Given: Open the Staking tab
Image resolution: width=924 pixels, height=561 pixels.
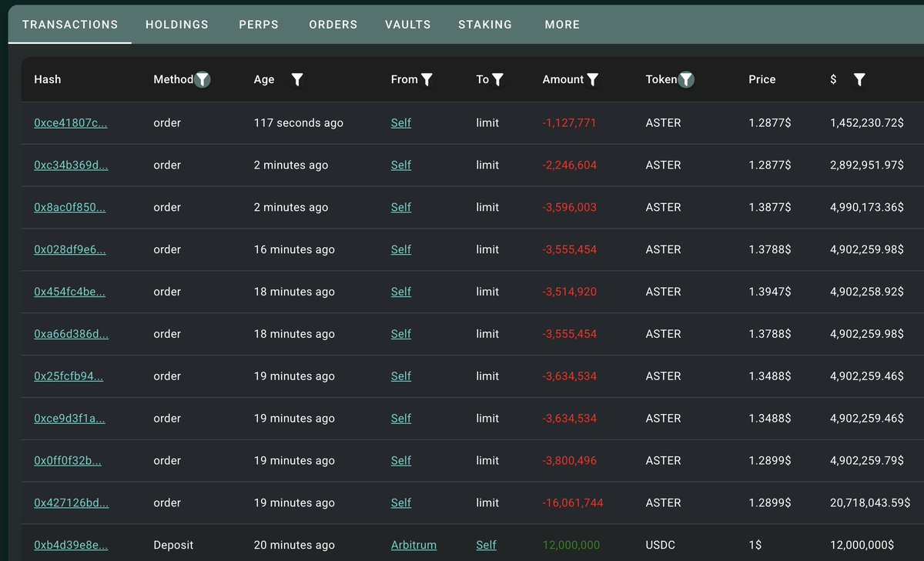Looking at the screenshot, I should point(485,25).
